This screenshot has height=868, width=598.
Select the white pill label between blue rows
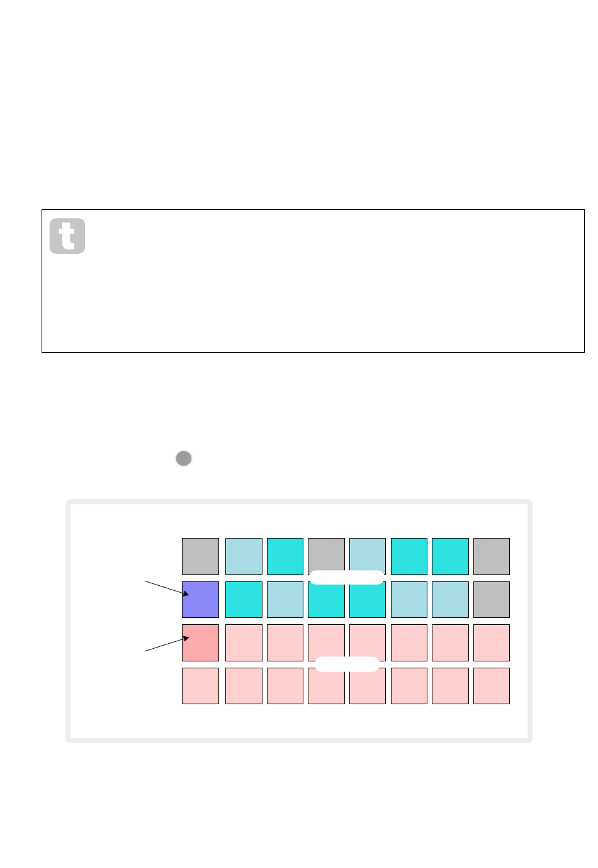pos(347,578)
